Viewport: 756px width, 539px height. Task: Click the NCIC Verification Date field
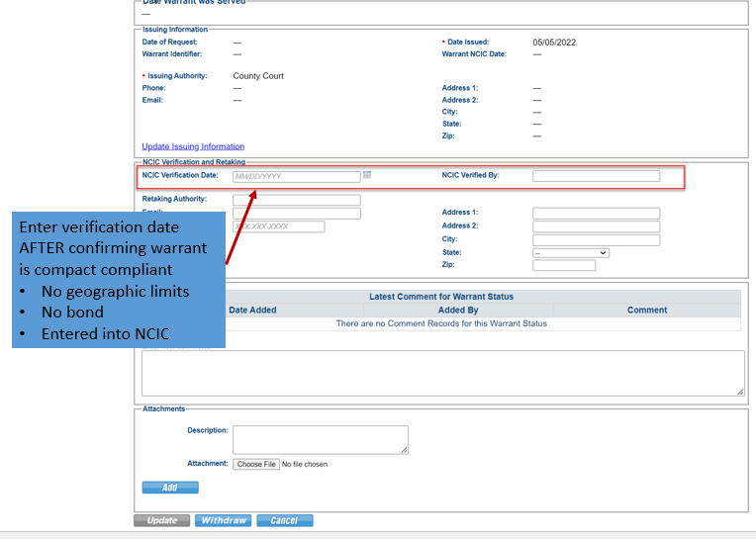(x=297, y=177)
